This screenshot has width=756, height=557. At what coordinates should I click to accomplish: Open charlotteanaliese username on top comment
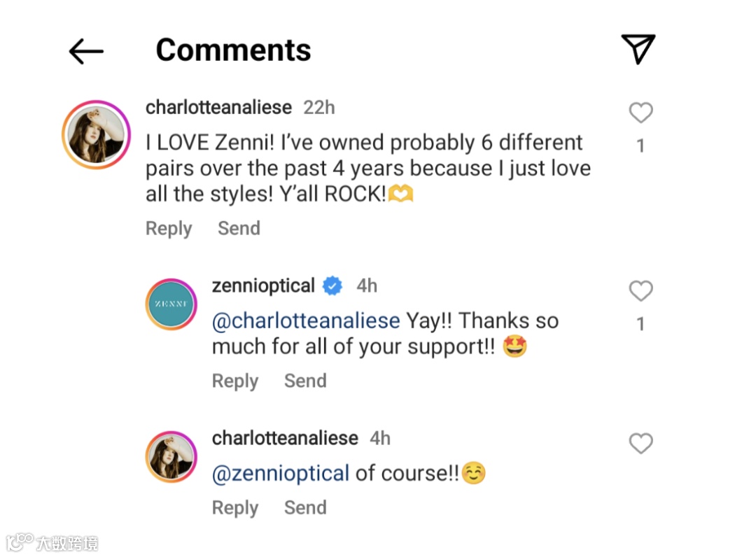tap(218, 108)
